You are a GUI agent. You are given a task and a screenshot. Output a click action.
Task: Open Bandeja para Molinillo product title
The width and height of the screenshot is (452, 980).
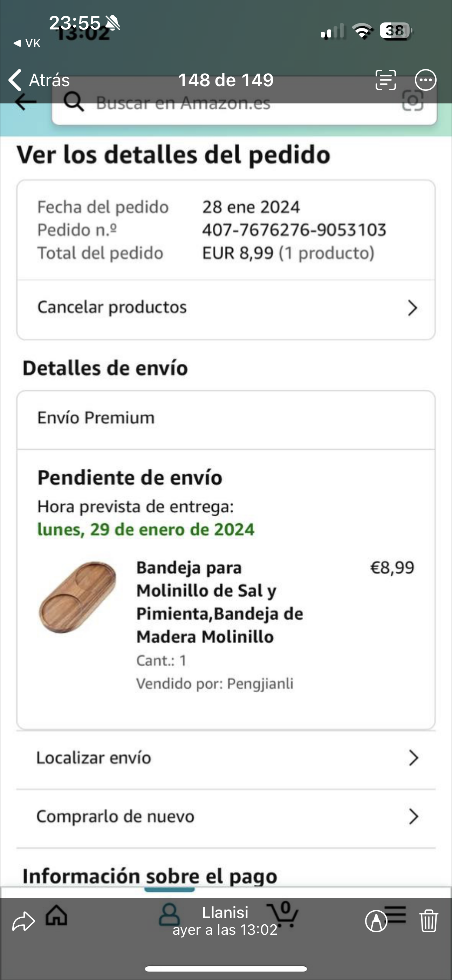[219, 602]
